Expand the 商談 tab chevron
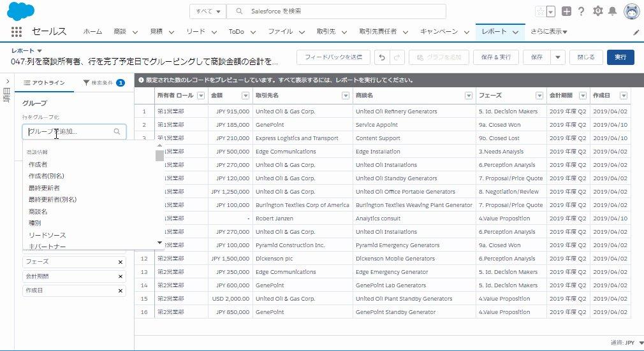Screen dimensions: 644x351 pos(135,32)
